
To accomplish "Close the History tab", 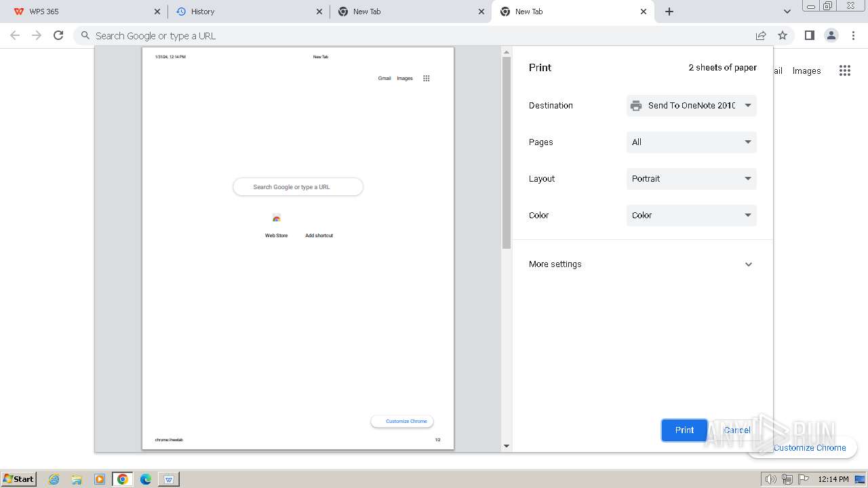I will (x=319, y=12).
